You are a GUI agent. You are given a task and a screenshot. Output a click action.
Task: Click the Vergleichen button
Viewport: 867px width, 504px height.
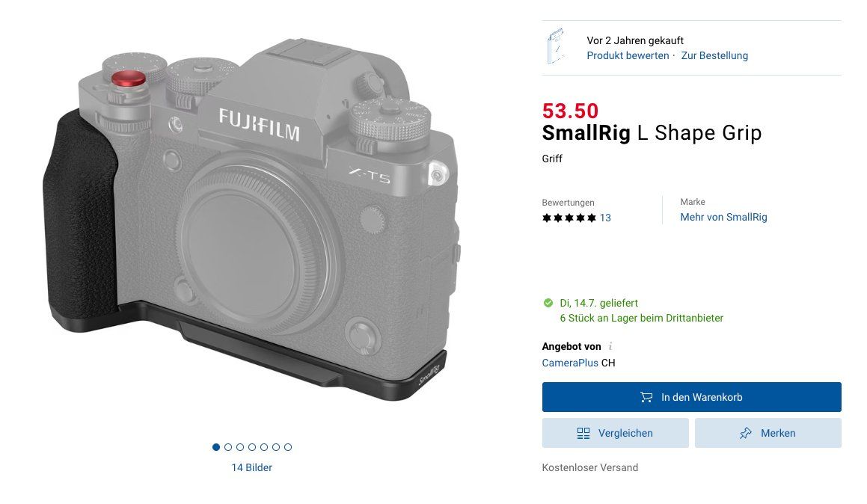pyautogui.click(x=615, y=433)
